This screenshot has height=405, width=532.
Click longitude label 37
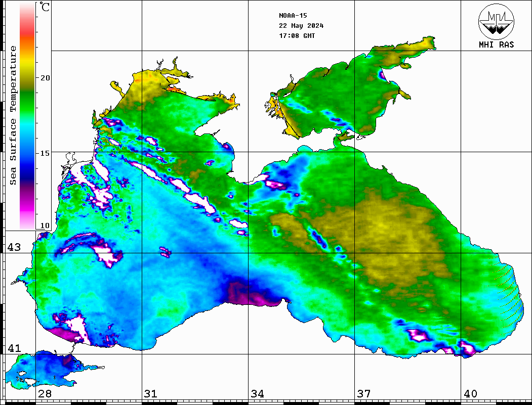(364, 394)
